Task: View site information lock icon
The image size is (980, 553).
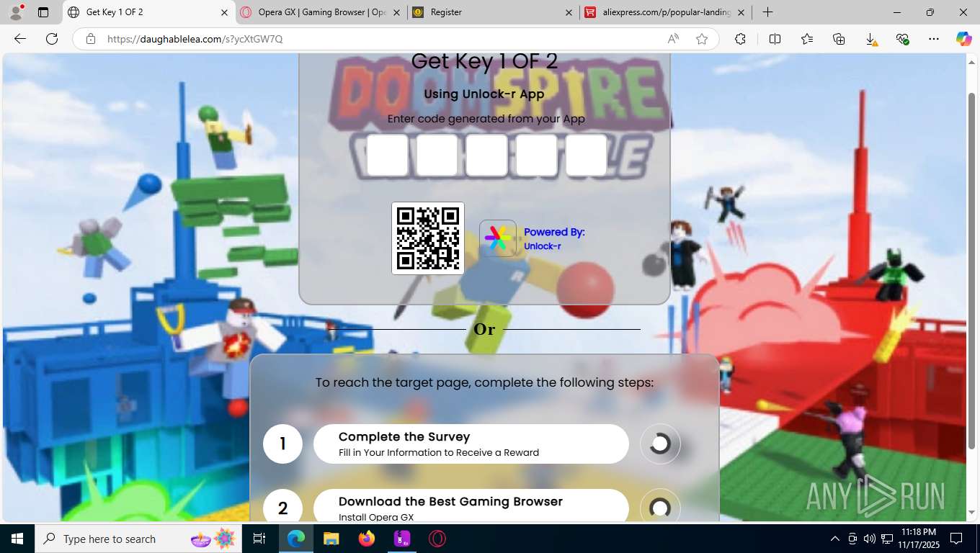Action: coord(91,39)
